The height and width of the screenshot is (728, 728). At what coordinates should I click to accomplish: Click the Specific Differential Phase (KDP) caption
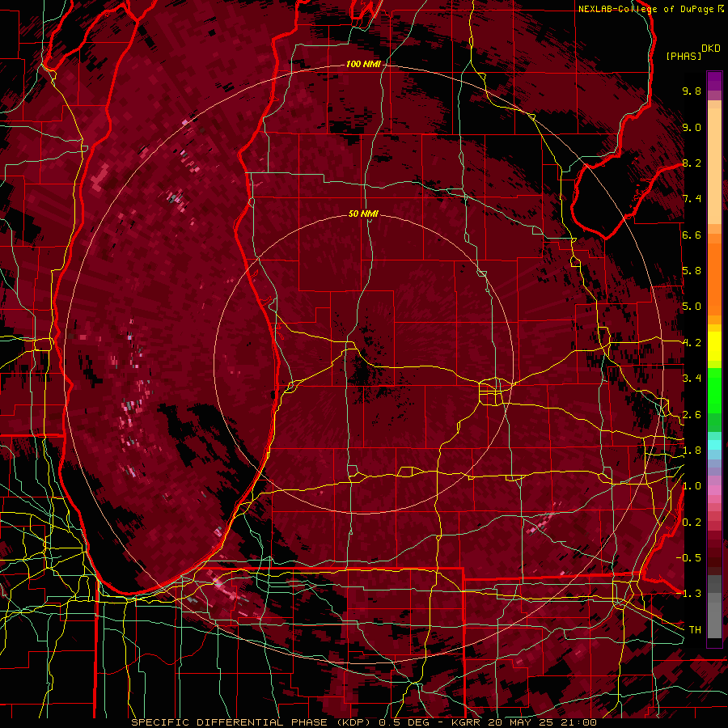point(253,722)
